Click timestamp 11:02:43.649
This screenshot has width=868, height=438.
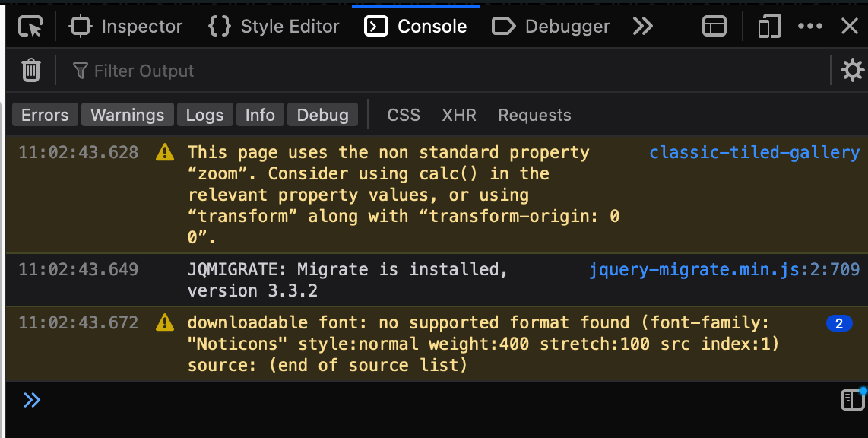tap(78, 270)
